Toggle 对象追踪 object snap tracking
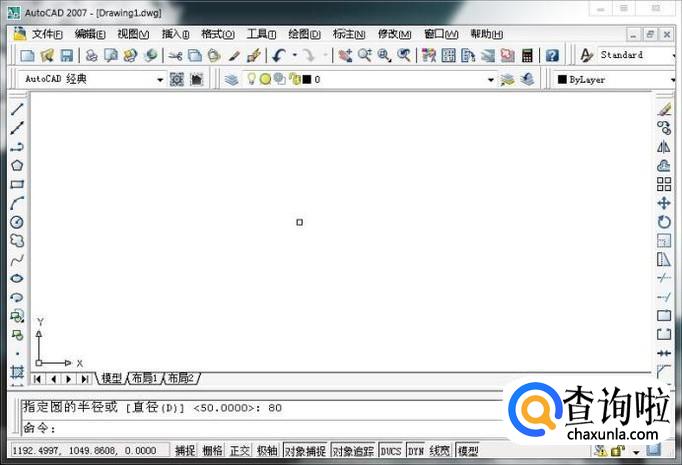Image resolution: width=682 pixels, height=465 pixels. click(x=353, y=451)
